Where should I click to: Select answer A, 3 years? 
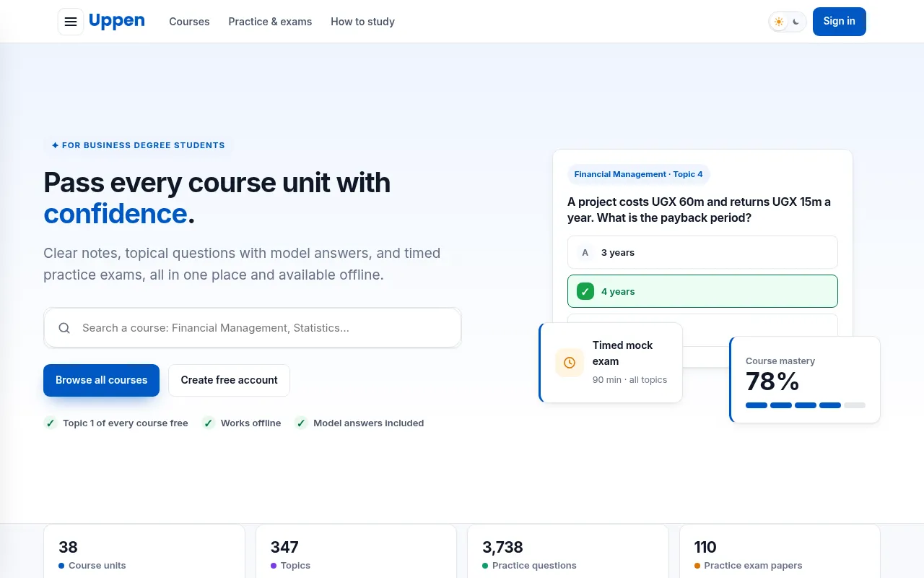coord(702,253)
